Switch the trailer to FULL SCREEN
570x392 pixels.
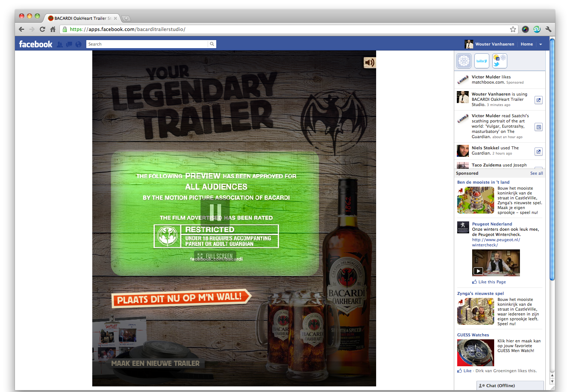pyautogui.click(x=215, y=256)
